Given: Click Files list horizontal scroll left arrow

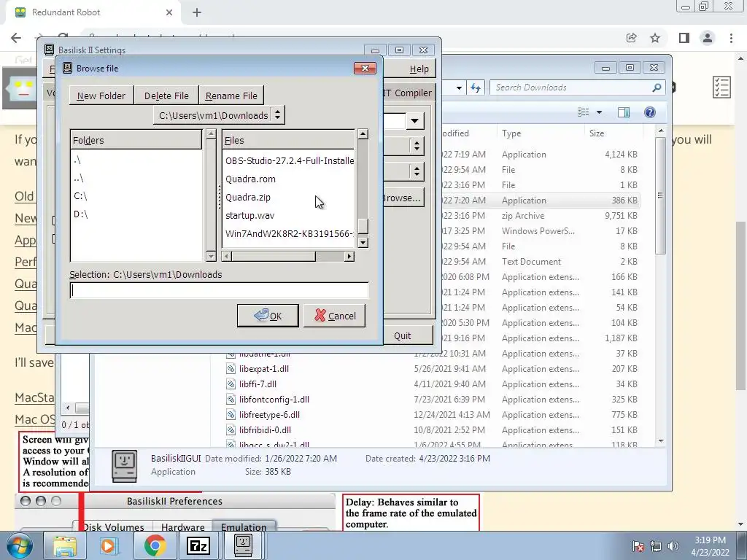Looking at the screenshot, I should (x=228, y=256).
